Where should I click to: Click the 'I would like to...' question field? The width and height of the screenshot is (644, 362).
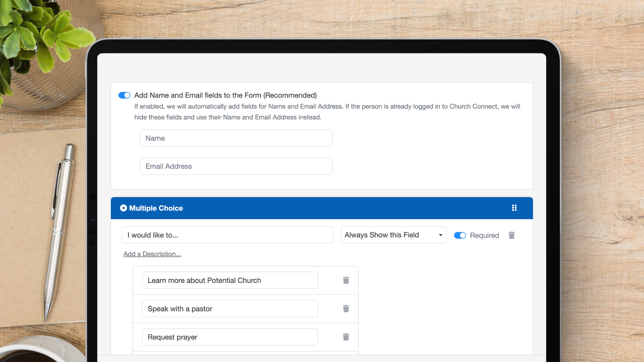click(x=227, y=235)
